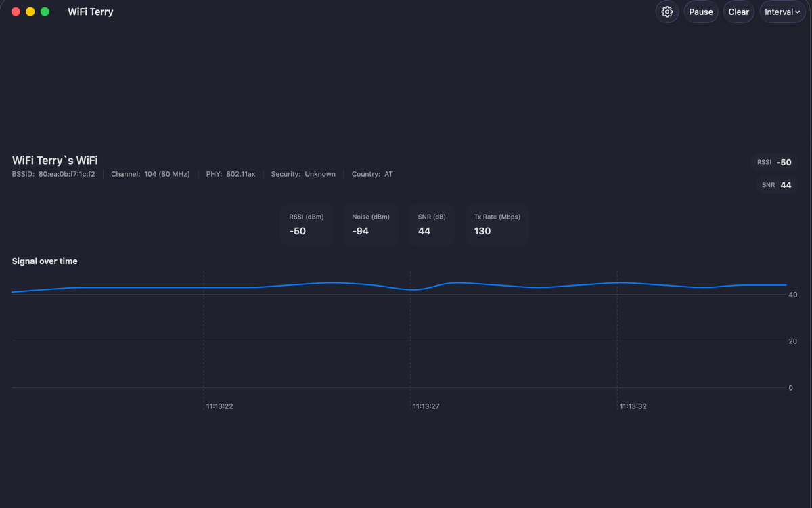Maximize window with the green button
Image resolution: width=812 pixels, height=508 pixels.
45,12
